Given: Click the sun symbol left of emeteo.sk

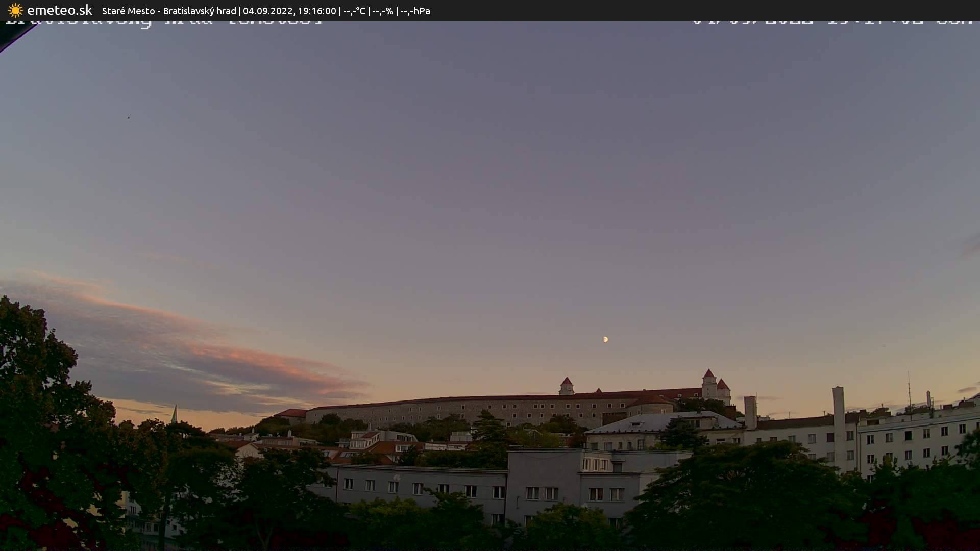Looking at the screenshot, I should [x=16, y=10].
